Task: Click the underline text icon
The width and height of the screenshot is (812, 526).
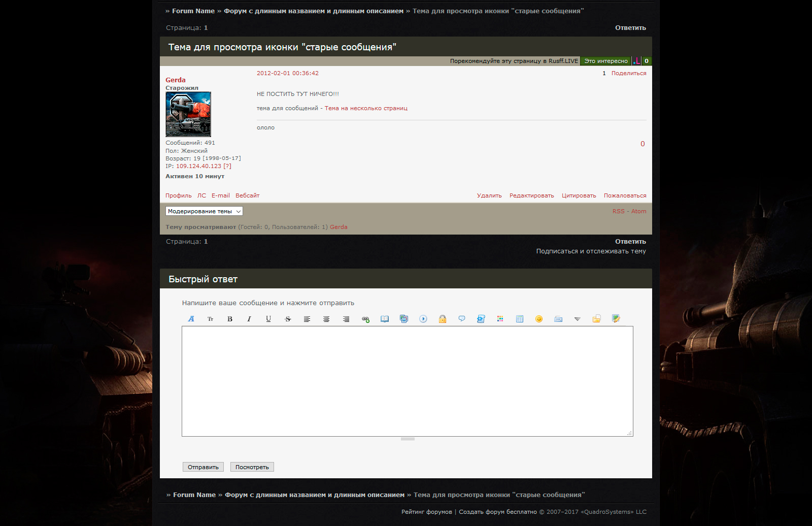Action: click(268, 319)
